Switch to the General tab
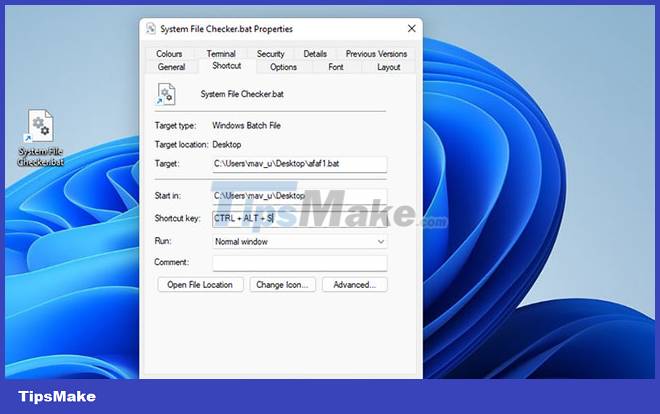This screenshot has width=660, height=414. pos(171,67)
